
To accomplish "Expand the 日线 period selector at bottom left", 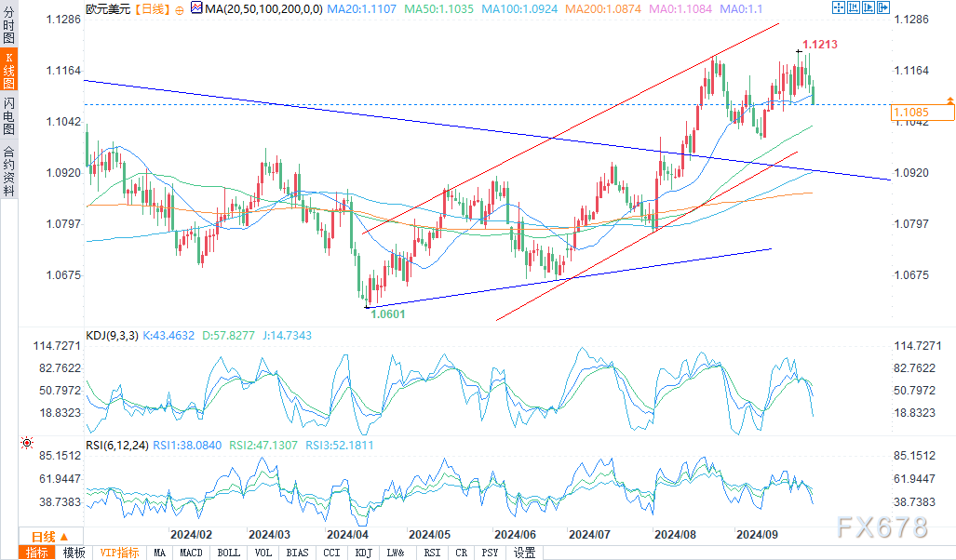I will (50, 536).
